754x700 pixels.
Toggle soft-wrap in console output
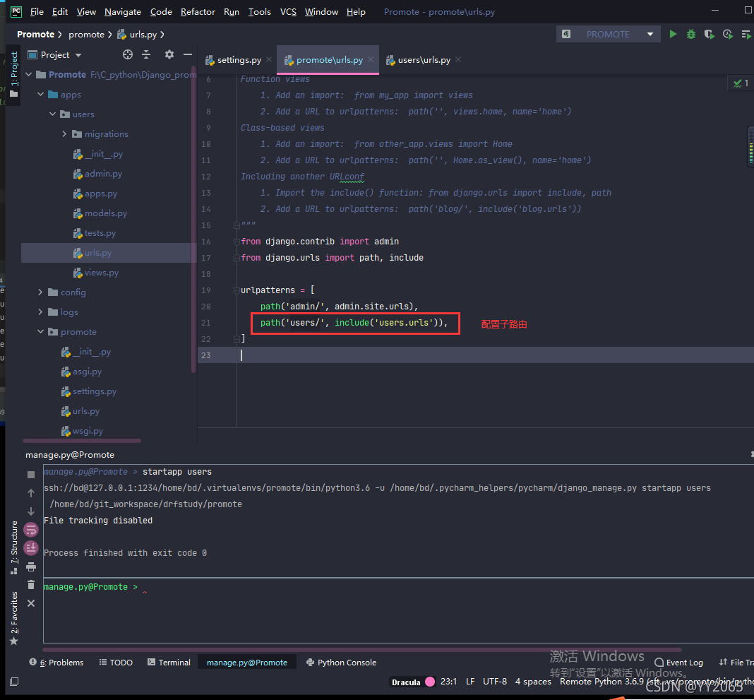[x=31, y=530]
